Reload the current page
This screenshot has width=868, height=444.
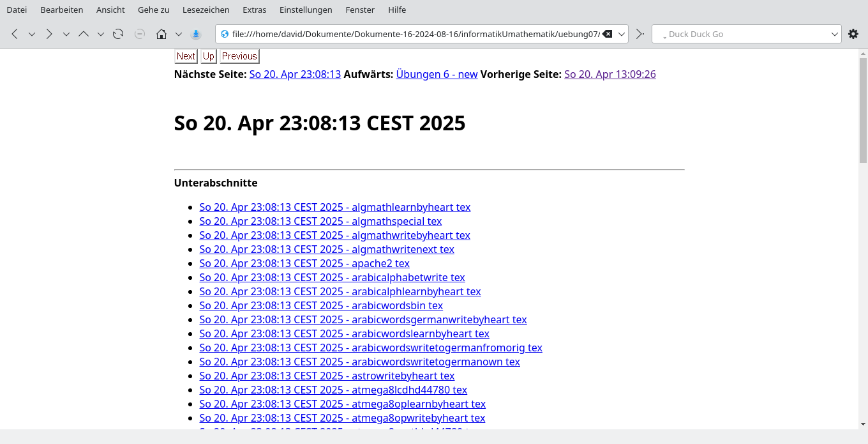point(118,34)
